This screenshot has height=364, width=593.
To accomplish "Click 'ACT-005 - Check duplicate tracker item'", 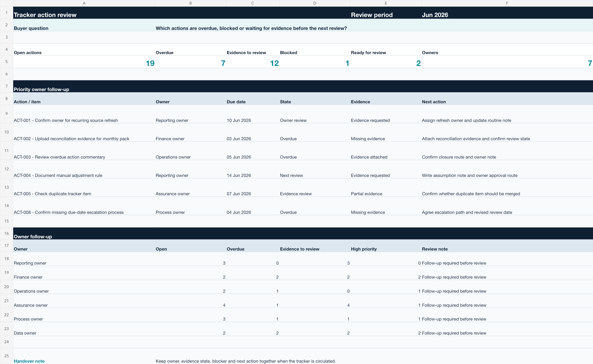I will coord(53,194).
